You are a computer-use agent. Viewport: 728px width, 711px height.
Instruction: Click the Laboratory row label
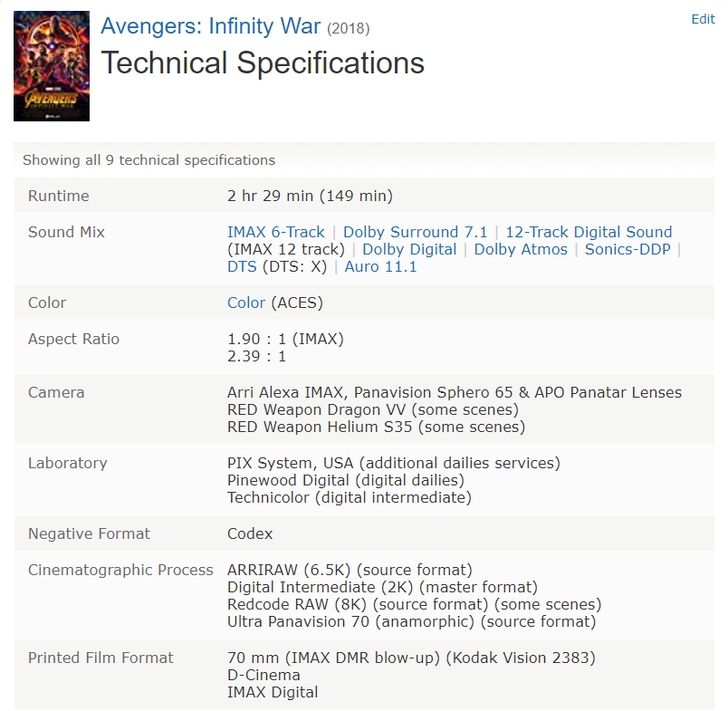tap(67, 463)
